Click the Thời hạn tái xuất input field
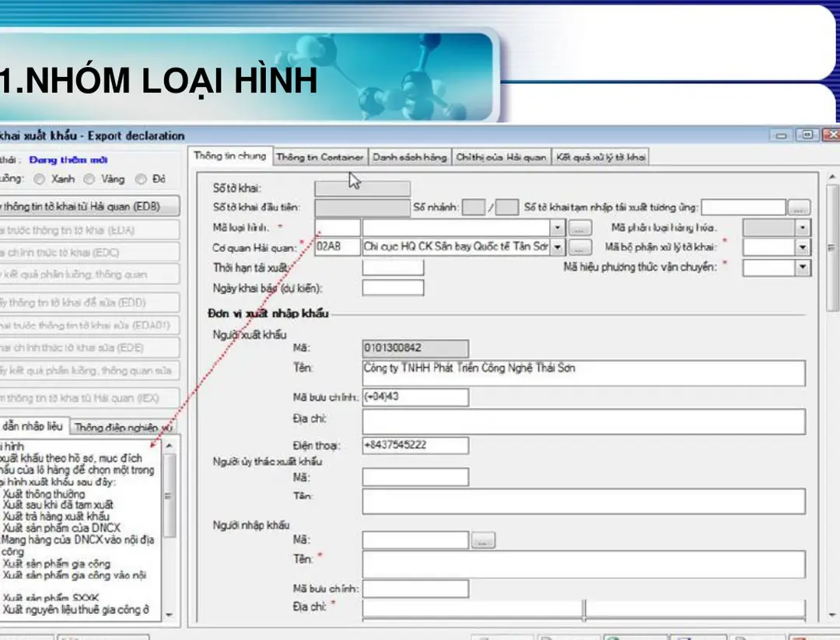 click(393, 268)
